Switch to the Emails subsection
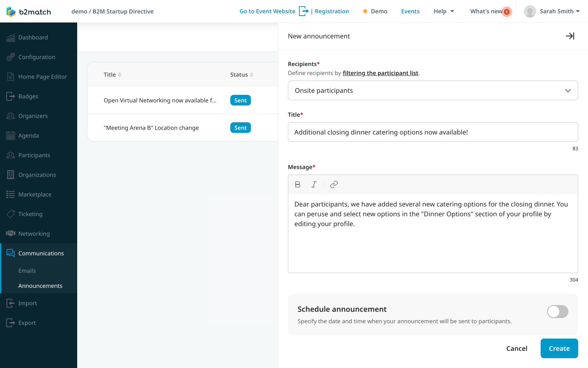The image size is (588, 368). 27,270
